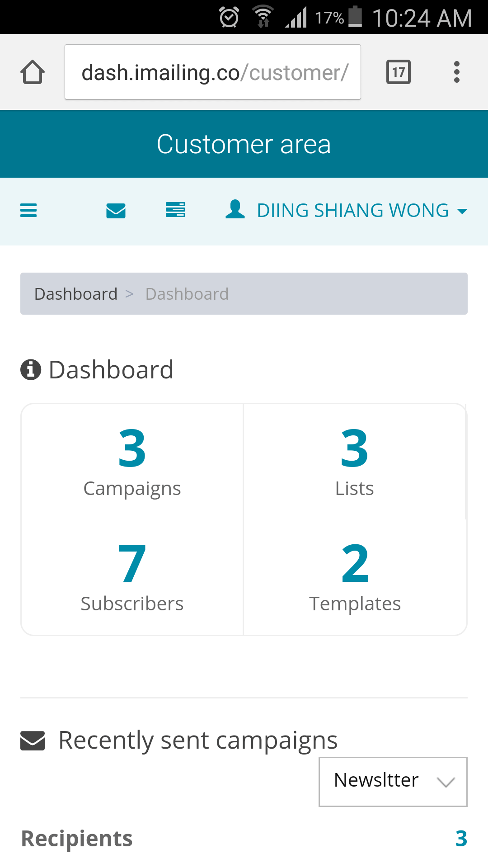Tap the browser home icon
This screenshot has width=488, height=868.
(33, 72)
